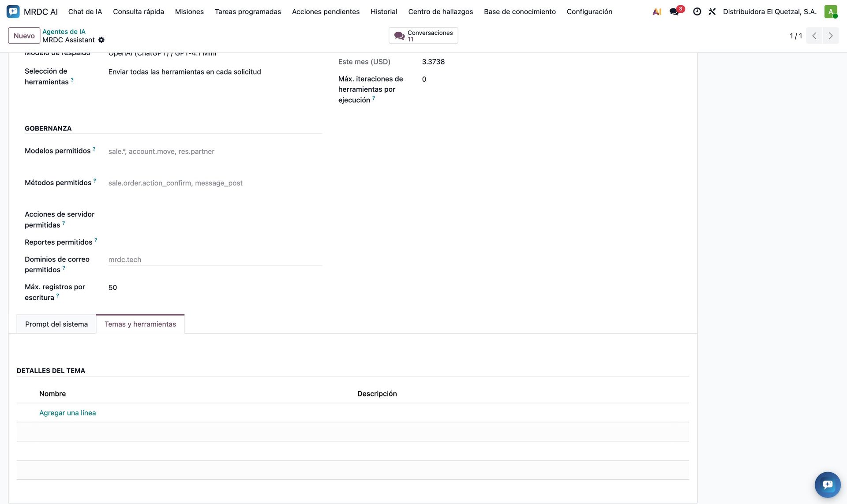847x504 pixels.
Task: Open Historial menu
Action: pos(384,12)
